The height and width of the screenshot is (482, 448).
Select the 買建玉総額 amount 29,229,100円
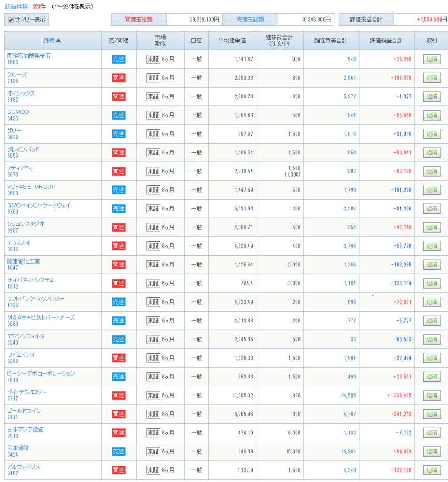click(204, 20)
